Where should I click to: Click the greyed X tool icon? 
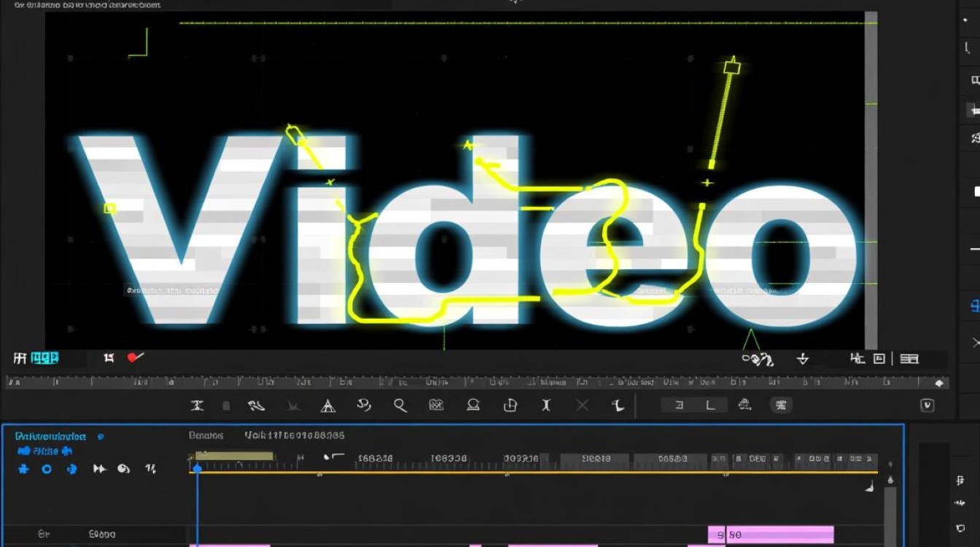tap(582, 405)
